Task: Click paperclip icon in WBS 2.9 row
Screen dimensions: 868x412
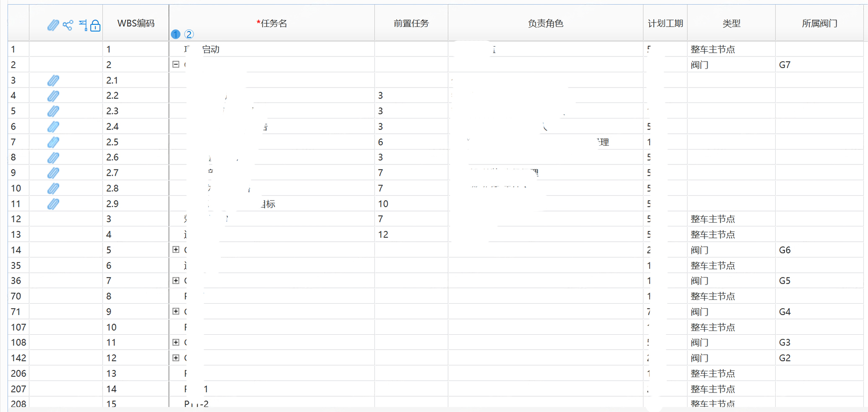Action: [53, 204]
